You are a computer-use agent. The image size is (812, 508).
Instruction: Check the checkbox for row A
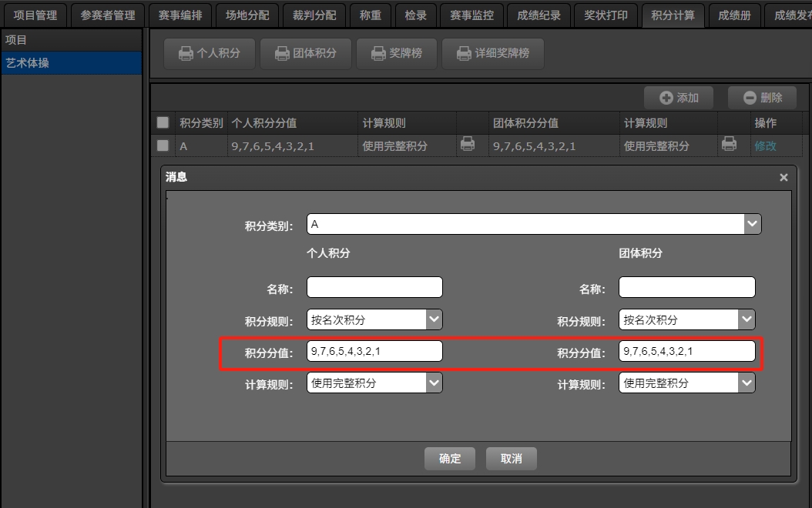163,145
